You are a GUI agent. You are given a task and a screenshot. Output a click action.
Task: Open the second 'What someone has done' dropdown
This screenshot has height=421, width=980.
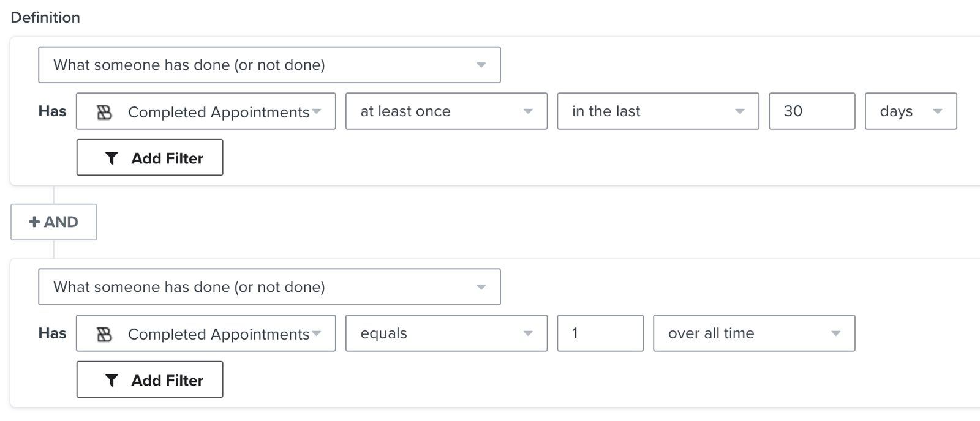click(269, 286)
